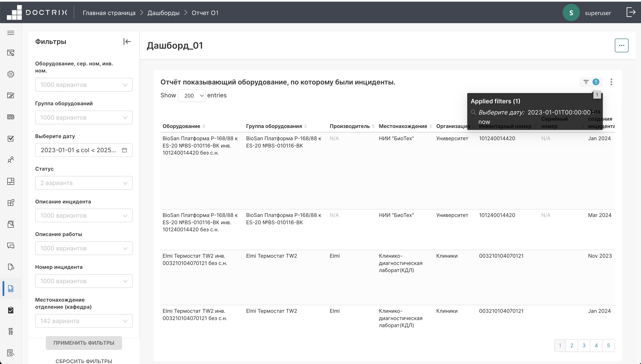Go to Дашборды in breadcrumb
The height and width of the screenshot is (364, 641).
[x=163, y=13]
